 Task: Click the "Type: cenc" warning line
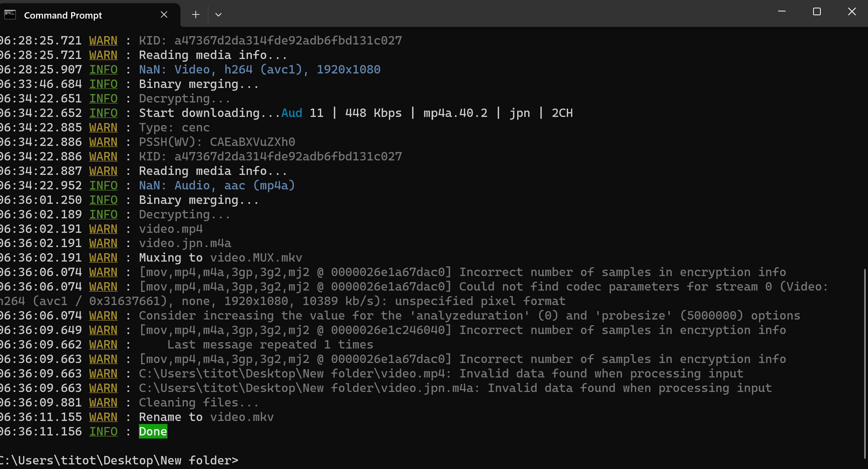(174, 127)
